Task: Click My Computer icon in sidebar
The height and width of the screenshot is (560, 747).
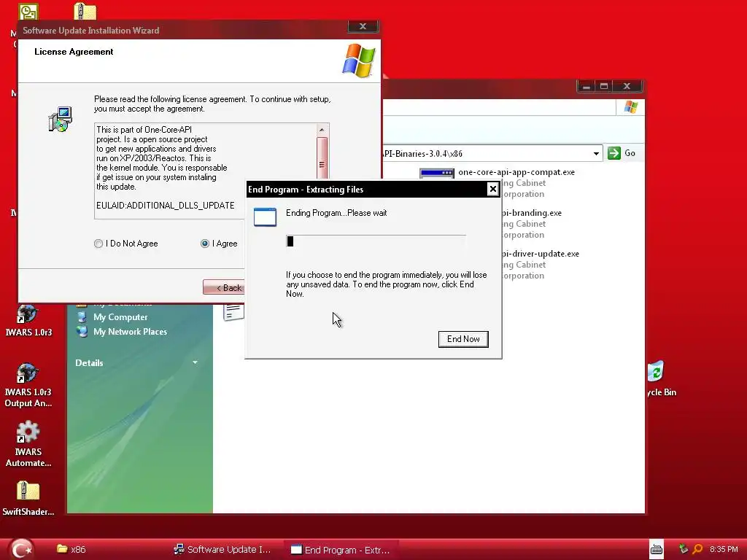Action: [x=82, y=317]
